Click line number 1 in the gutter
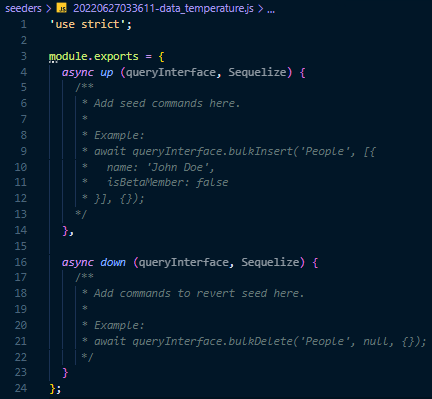432x399 pixels. click(23, 24)
